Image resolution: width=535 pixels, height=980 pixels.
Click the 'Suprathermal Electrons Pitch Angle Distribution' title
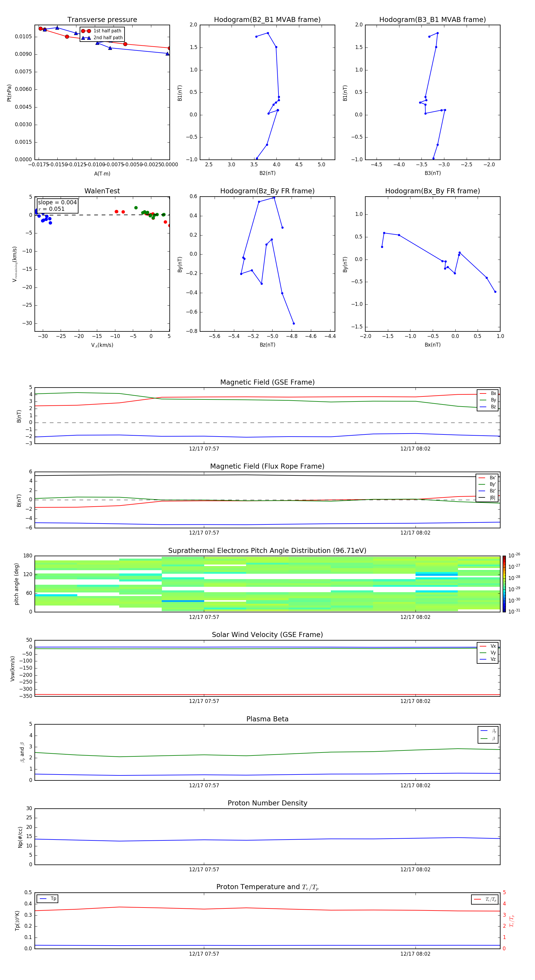tap(267, 551)
